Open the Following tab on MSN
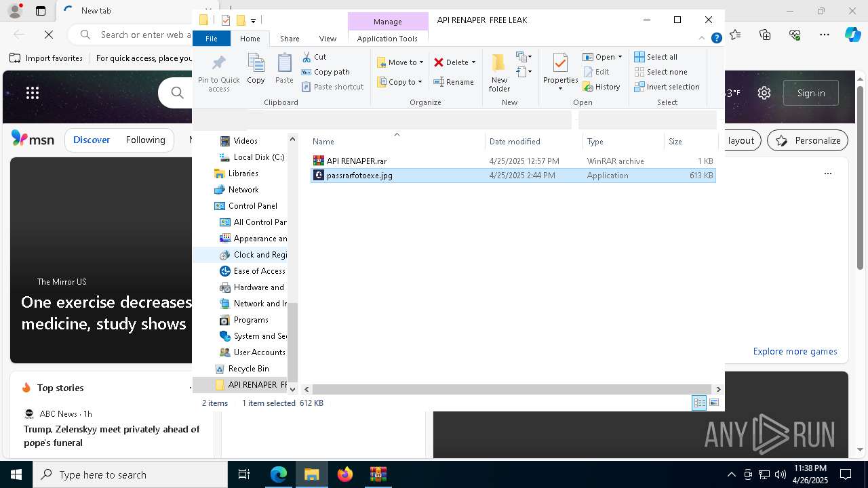 coord(145,140)
